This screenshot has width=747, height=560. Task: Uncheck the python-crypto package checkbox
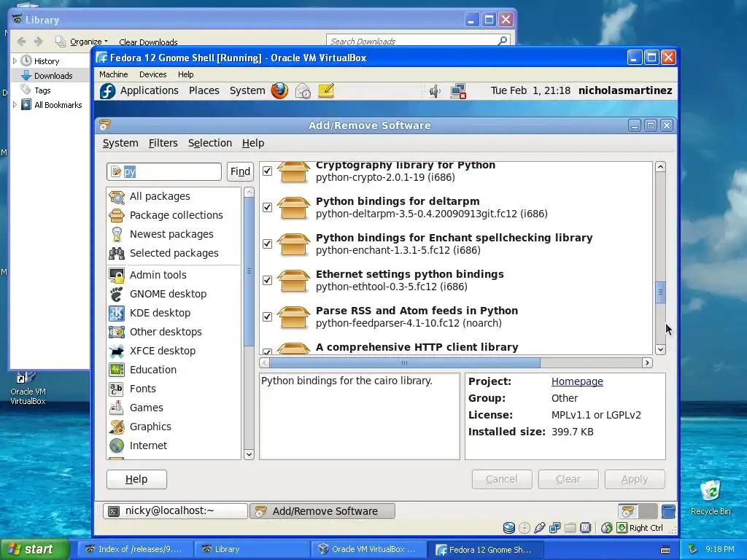pos(267,171)
